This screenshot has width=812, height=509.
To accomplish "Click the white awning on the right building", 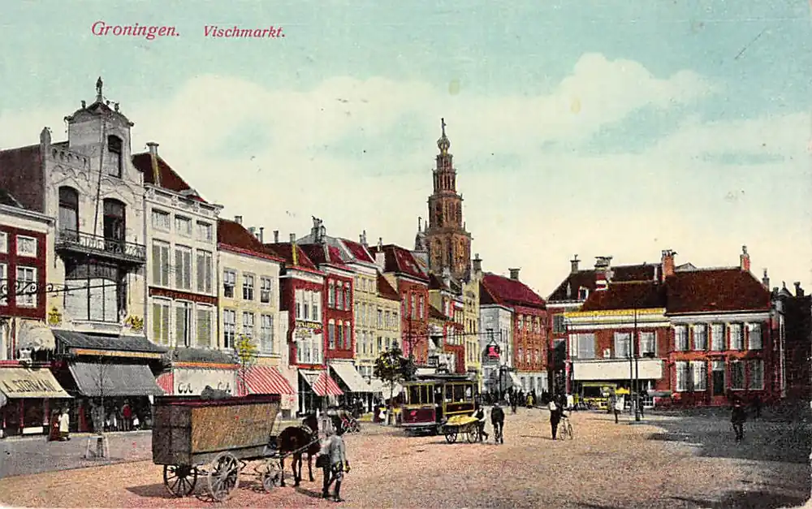I will point(615,370).
